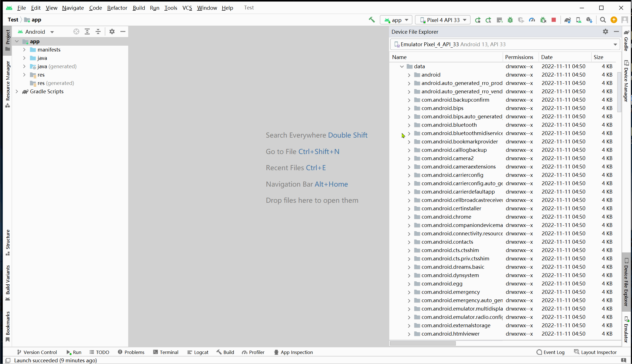Open the Refactor menu
This screenshot has height=364, width=632.
[x=117, y=8]
